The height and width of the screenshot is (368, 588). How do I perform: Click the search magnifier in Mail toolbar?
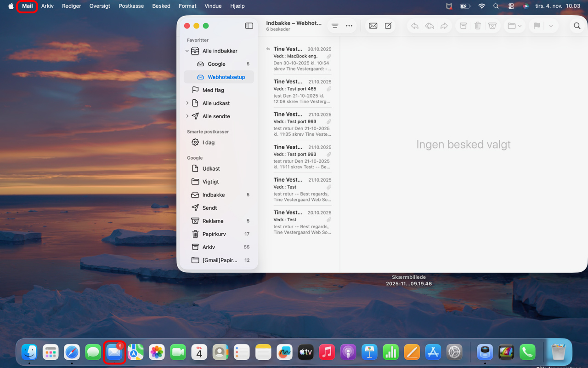click(577, 26)
